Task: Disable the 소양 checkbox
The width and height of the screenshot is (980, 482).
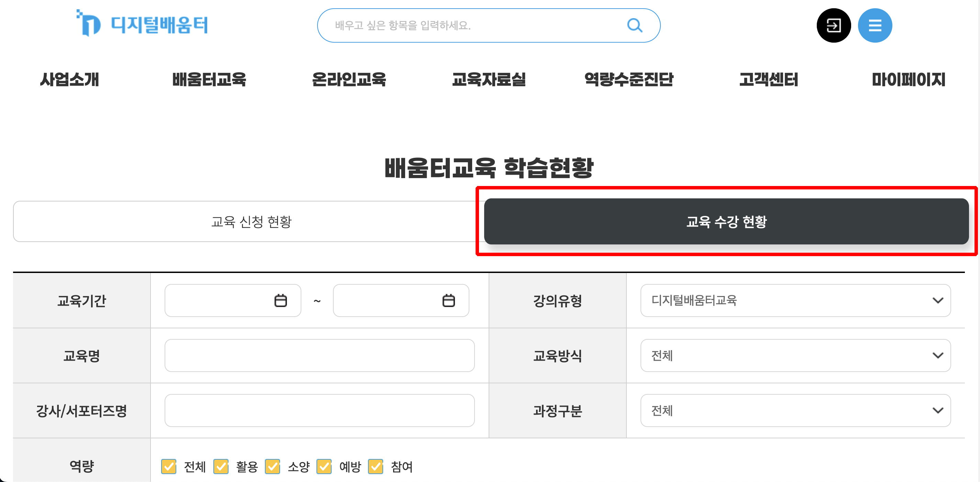Action: [x=272, y=467]
